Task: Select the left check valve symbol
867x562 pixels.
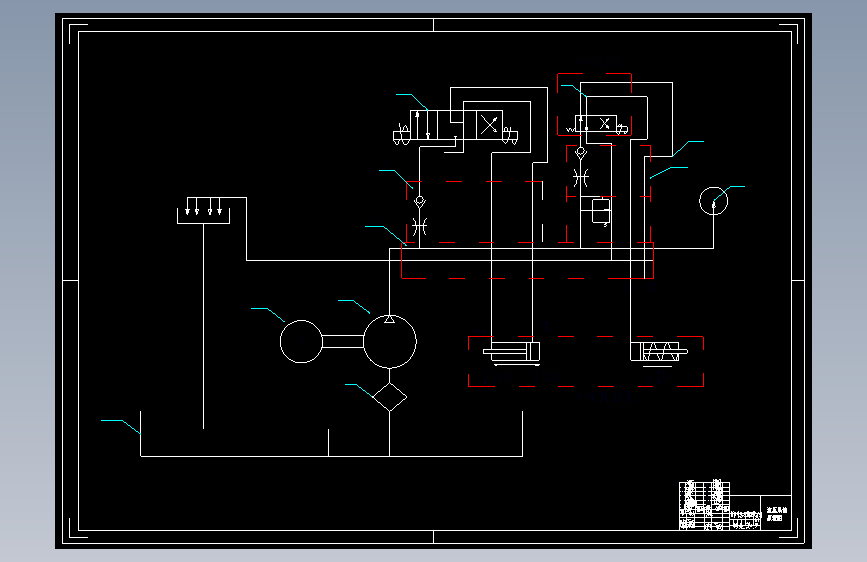Action: click(x=420, y=201)
